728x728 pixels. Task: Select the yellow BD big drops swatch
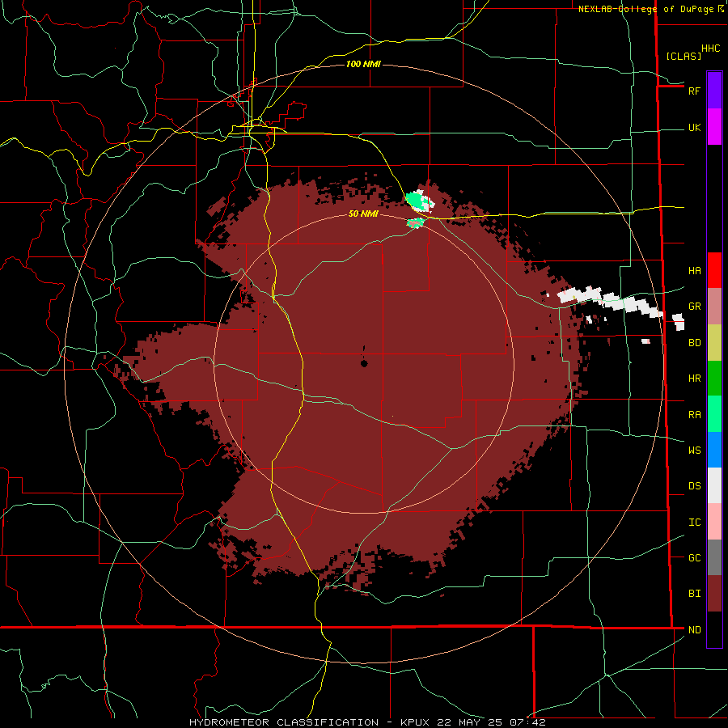(714, 343)
